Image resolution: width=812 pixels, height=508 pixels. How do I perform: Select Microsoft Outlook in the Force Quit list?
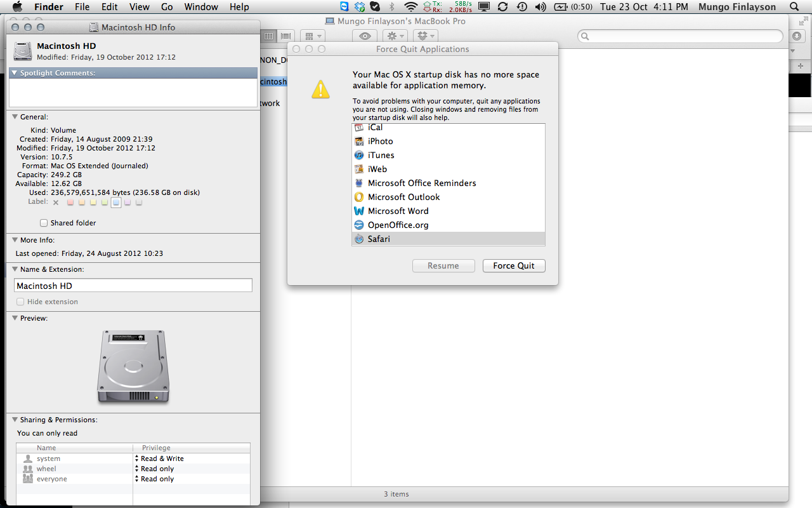pyautogui.click(x=448, y=197)
